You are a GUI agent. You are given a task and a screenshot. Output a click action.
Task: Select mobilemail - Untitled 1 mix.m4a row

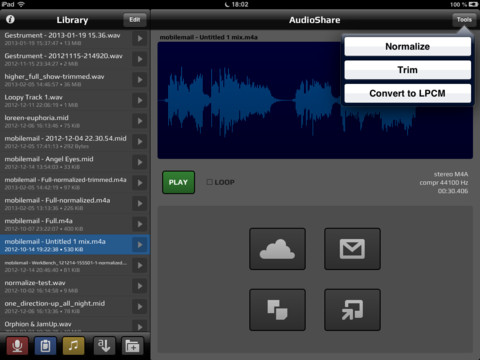[75, 245]
